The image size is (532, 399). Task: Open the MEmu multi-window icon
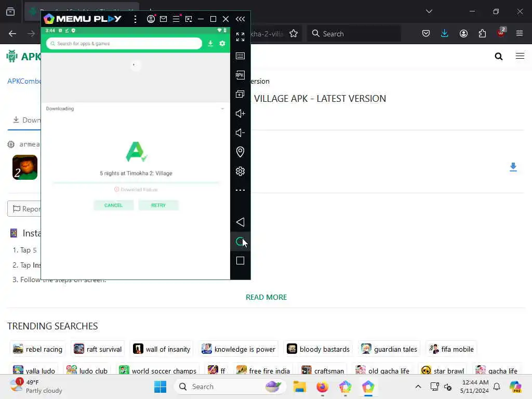[x=240, y=94]
